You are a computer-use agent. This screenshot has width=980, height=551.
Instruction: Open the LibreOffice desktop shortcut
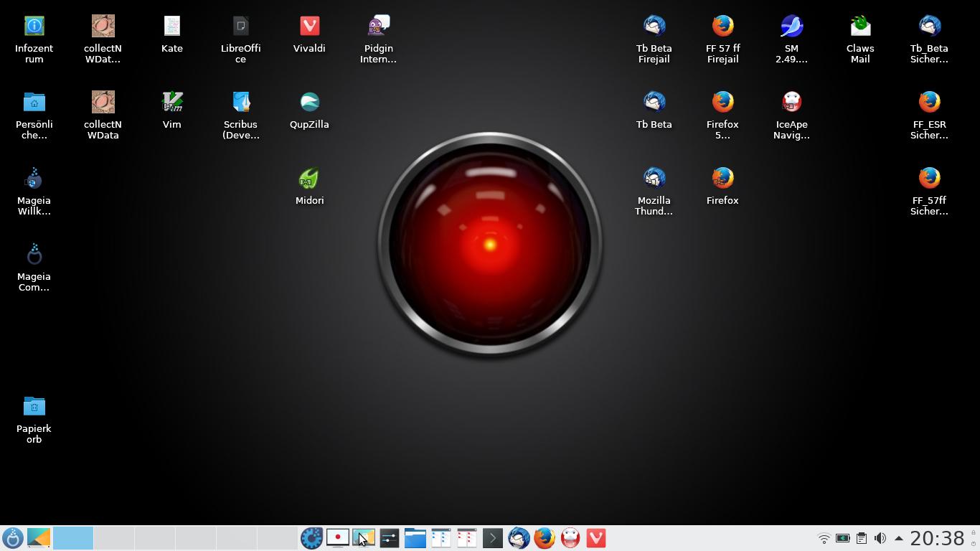click(x=241, y=39)
